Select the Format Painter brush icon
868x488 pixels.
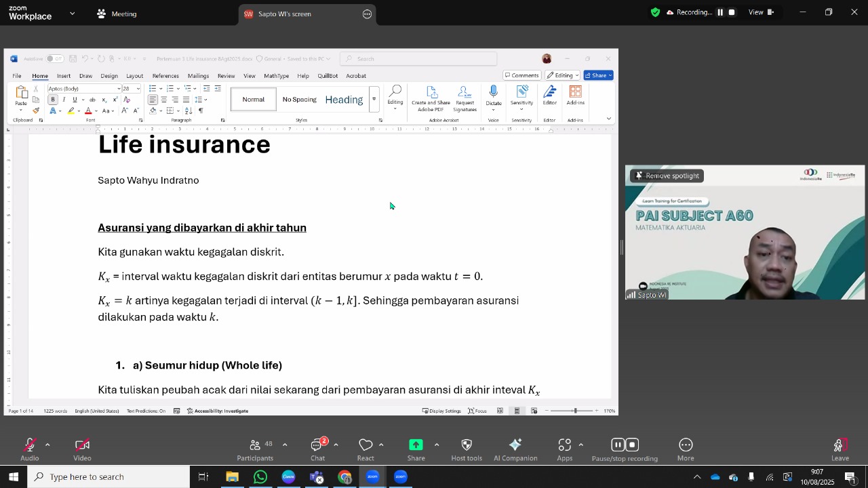(x=35, y=110)
